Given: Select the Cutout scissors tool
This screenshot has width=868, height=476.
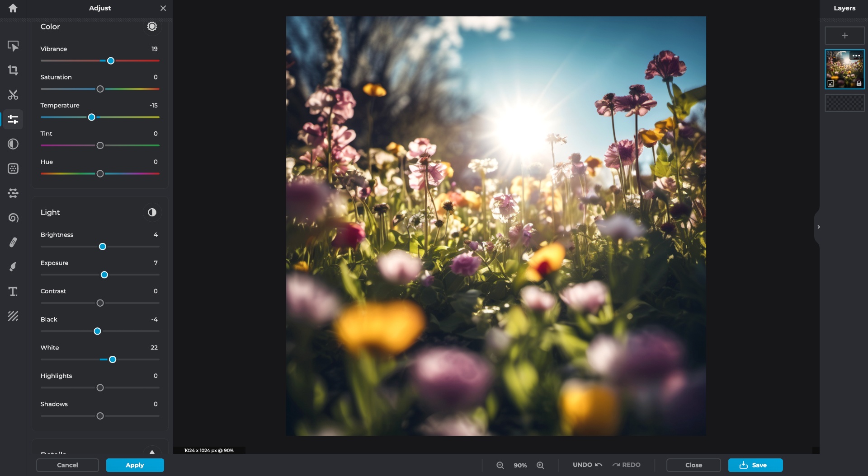Looking at the screenshot, I should tap(13, 95).
